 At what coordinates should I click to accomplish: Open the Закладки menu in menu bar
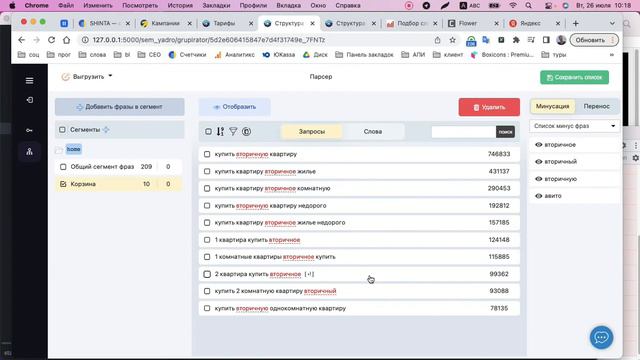pos(216,6)
